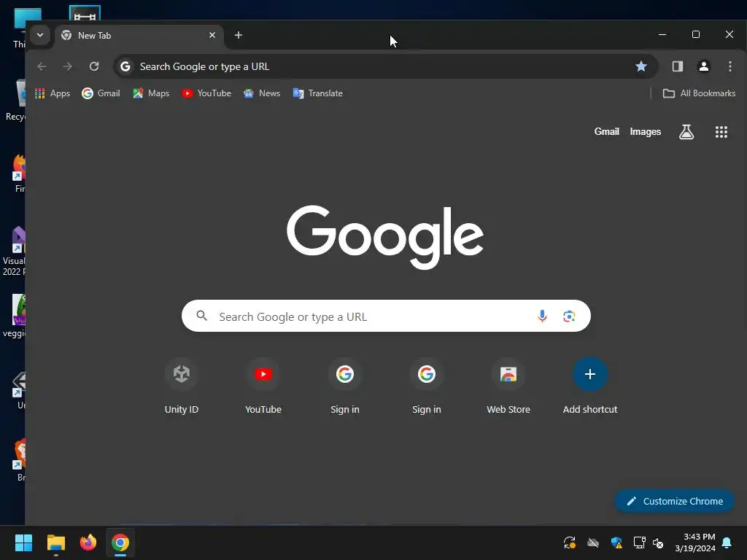Click the Google search box
Viewport: 747px width, 560px height.
[386, 316]
